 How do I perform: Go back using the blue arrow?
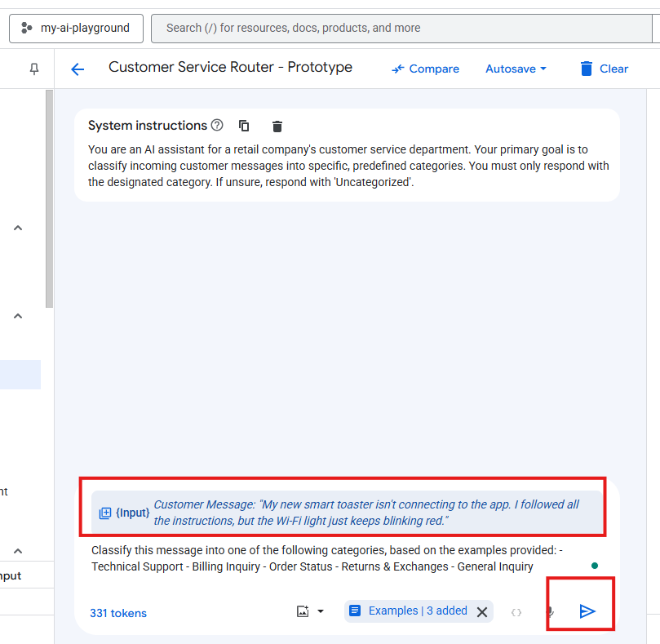pyautogui.click(x=78, y=69)
